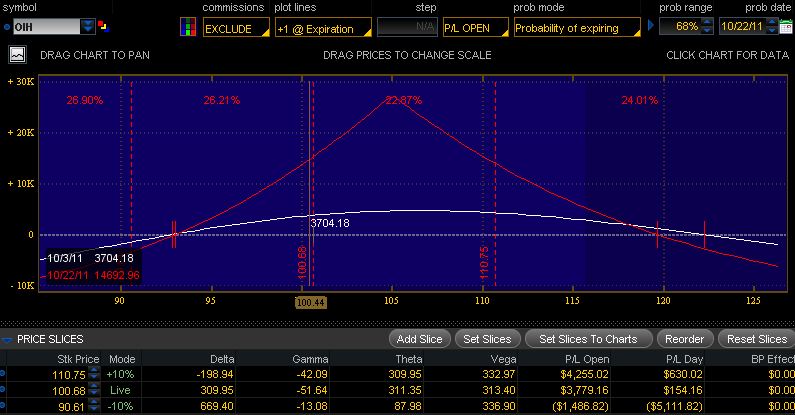
Task: Open the multicolor grid settings icon
Action: [188, 27]
